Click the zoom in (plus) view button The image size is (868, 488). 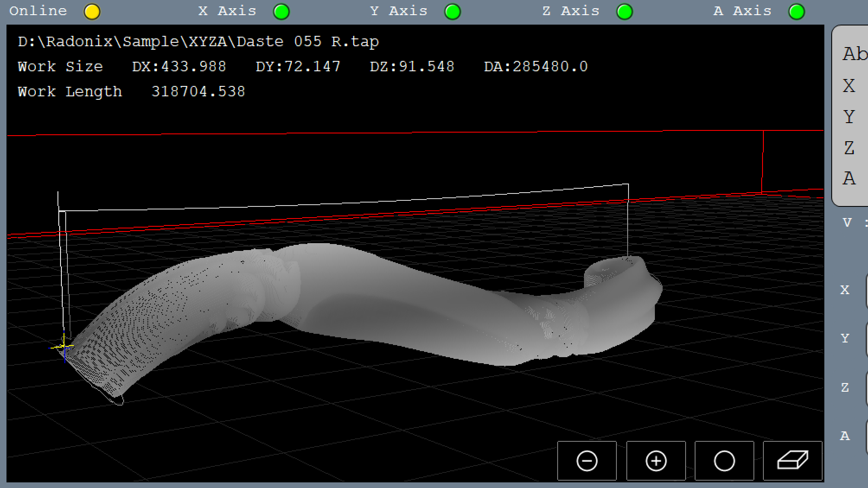coord(656,461)
